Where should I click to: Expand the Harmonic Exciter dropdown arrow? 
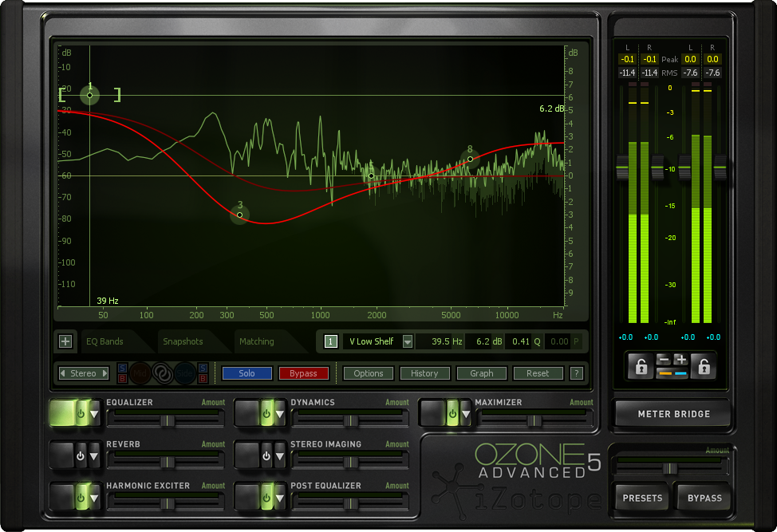(x=94, y=498)
